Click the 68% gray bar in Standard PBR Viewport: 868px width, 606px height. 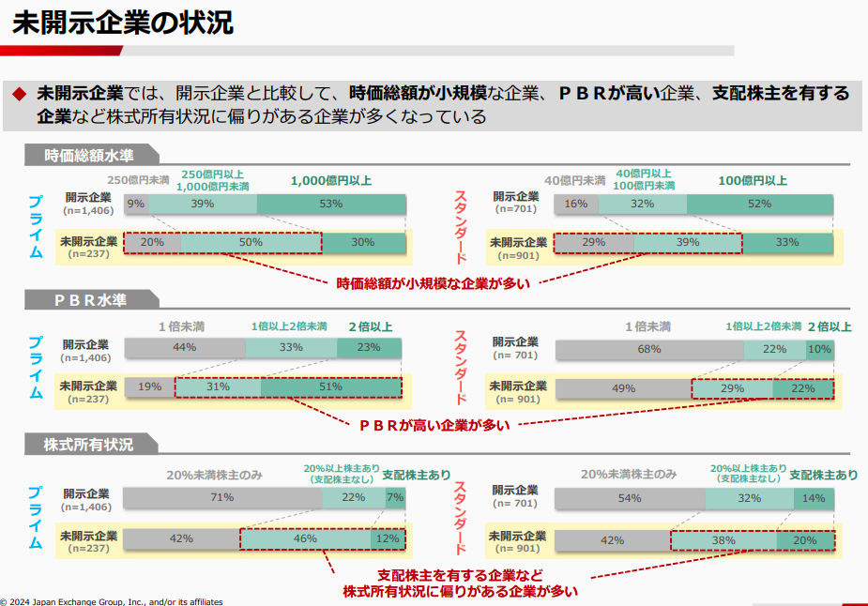[649, 350]
